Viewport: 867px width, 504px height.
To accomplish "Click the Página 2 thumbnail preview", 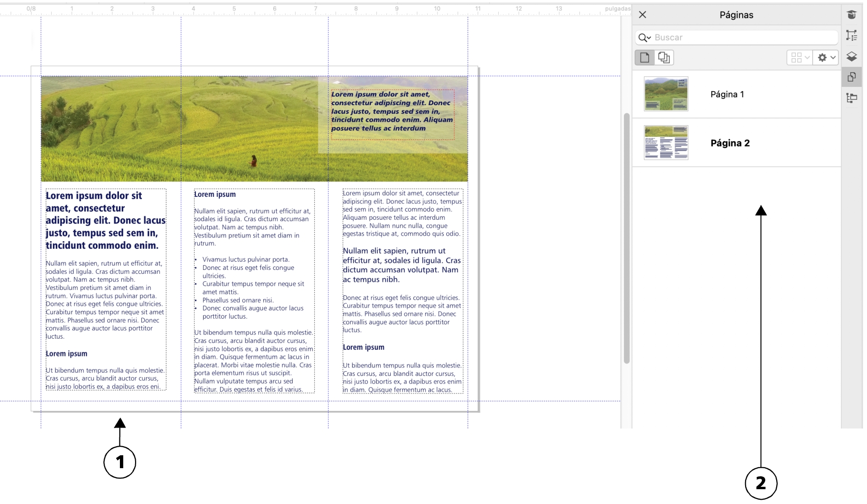I will click(666, 142).
